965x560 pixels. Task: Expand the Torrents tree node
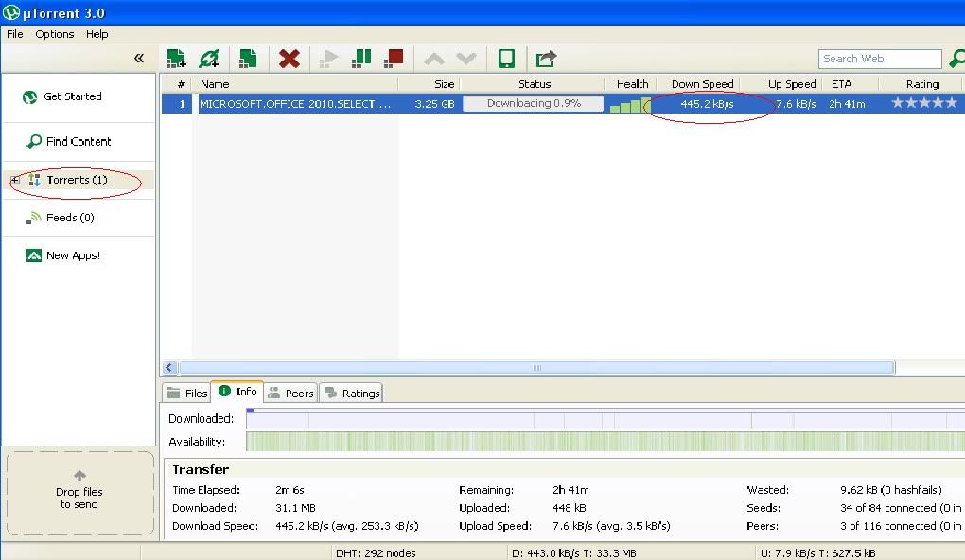click(15, 181)
